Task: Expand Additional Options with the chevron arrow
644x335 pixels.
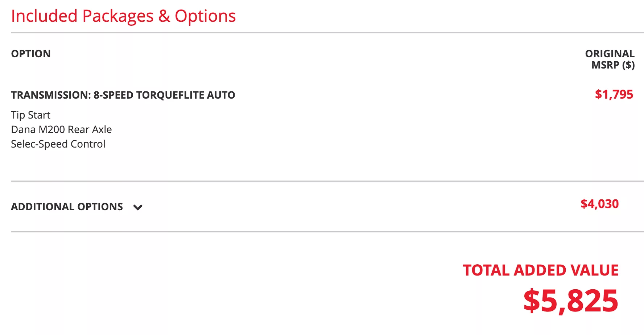Action: point(138,207)
